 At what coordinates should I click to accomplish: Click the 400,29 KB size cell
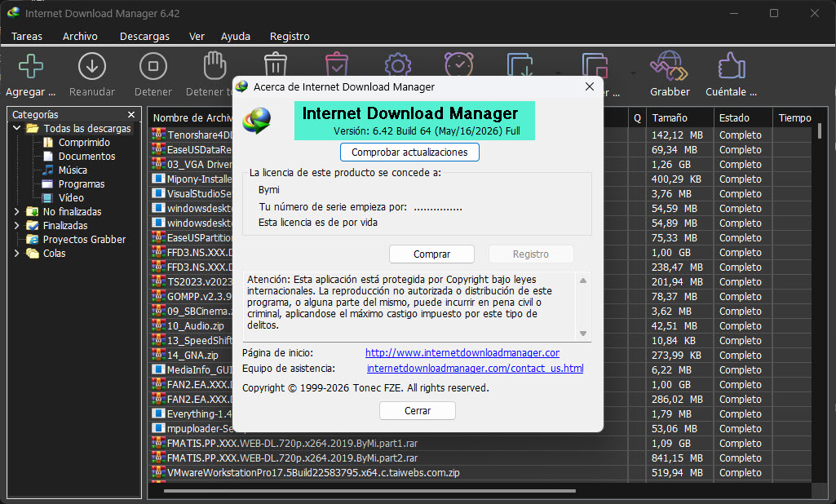point(676,179)
